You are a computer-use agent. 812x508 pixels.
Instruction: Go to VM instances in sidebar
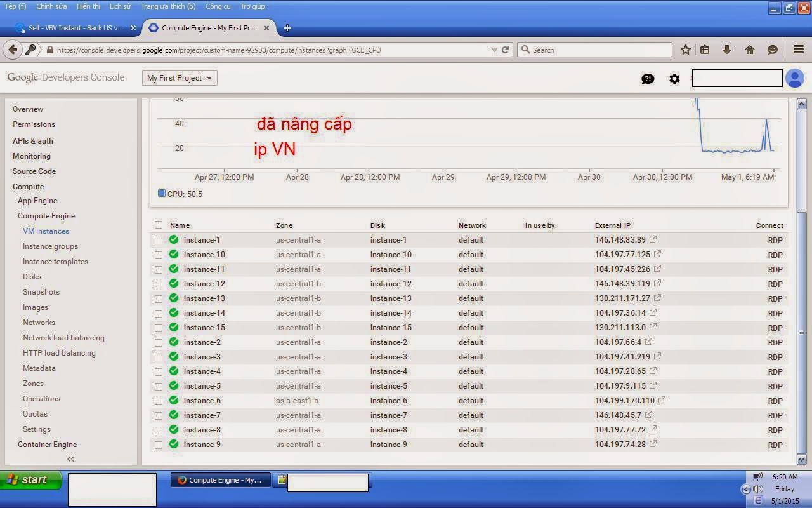click(46, 231)
